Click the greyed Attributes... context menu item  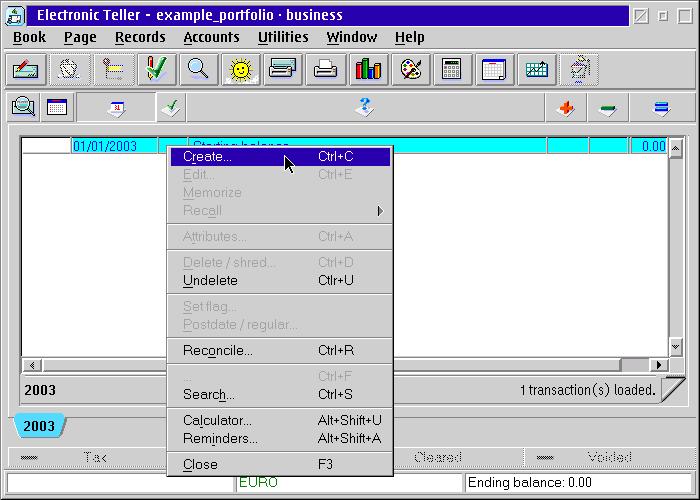(x=280, y=237)
